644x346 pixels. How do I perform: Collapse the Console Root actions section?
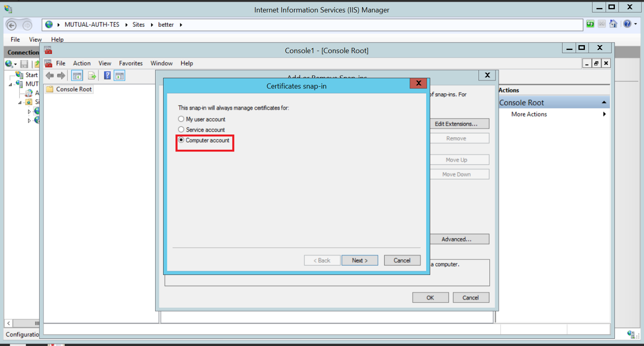pyautogui.click(x=604, y=102)
